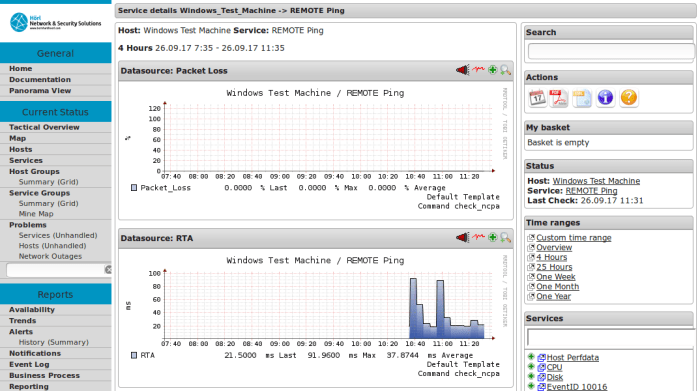Open Mine Map under Service Groups
Image resolution: width=700 pixels, height=391 pixels.
[36, 214]
